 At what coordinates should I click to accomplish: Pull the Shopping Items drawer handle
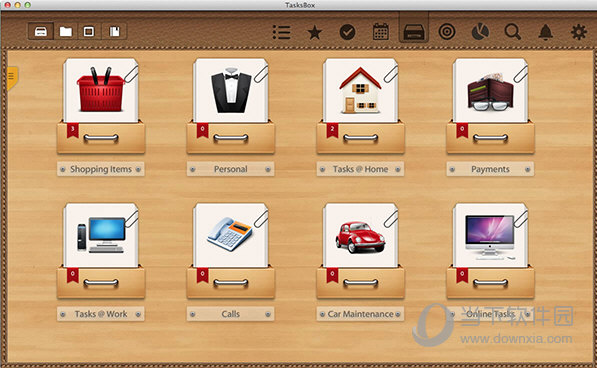[x=101, y=138]
